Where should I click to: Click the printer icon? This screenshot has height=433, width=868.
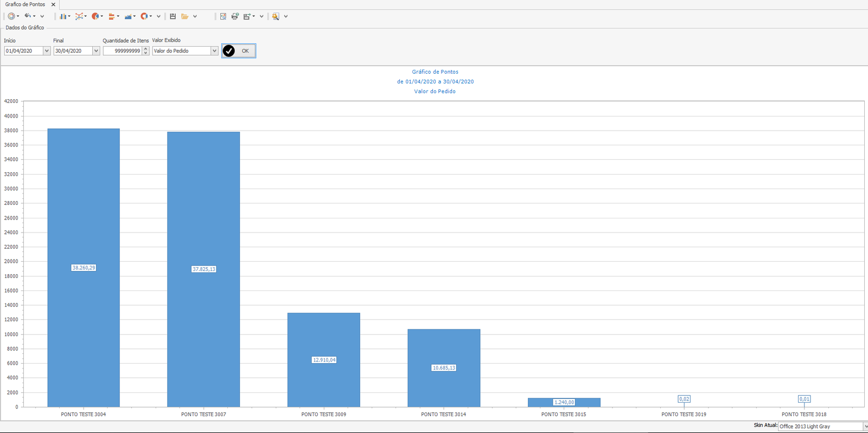(235, 16)
